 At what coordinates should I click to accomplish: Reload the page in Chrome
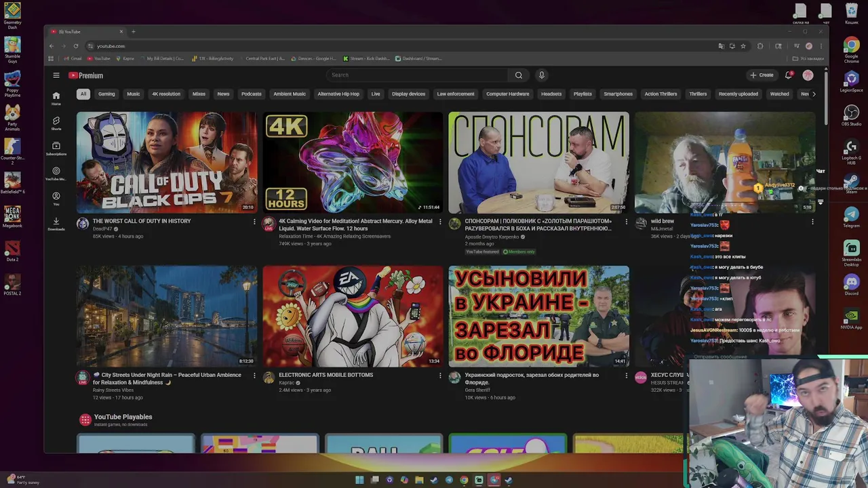pyautogui.click(x=76, y=46)
